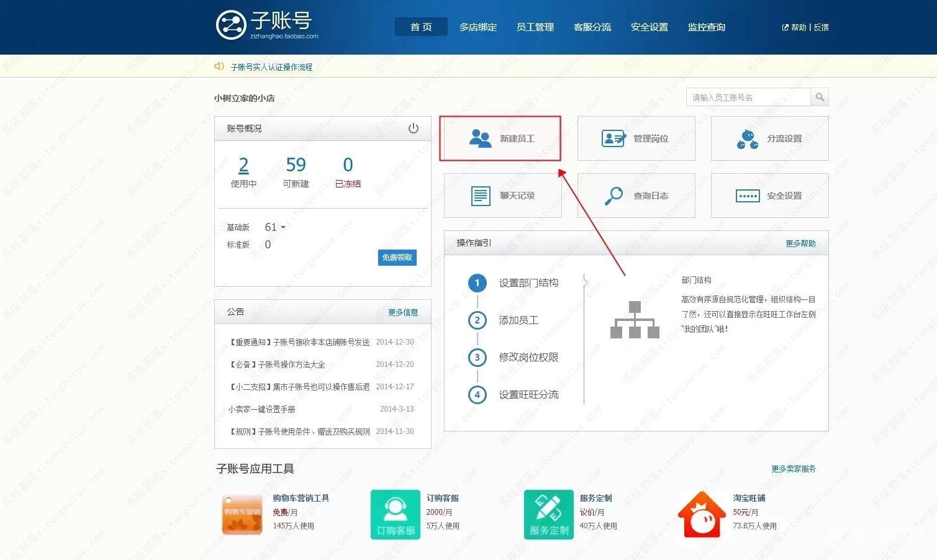937x560 pixels.
Task: Open 管理岗位 via its icon
Action: coord(613,138)
